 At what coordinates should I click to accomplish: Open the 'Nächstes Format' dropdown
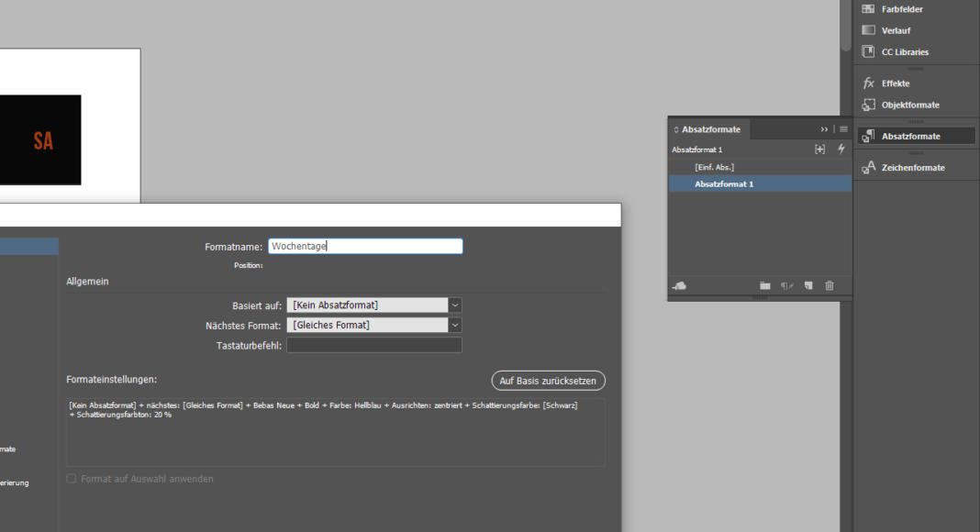(x=455, y=326)
